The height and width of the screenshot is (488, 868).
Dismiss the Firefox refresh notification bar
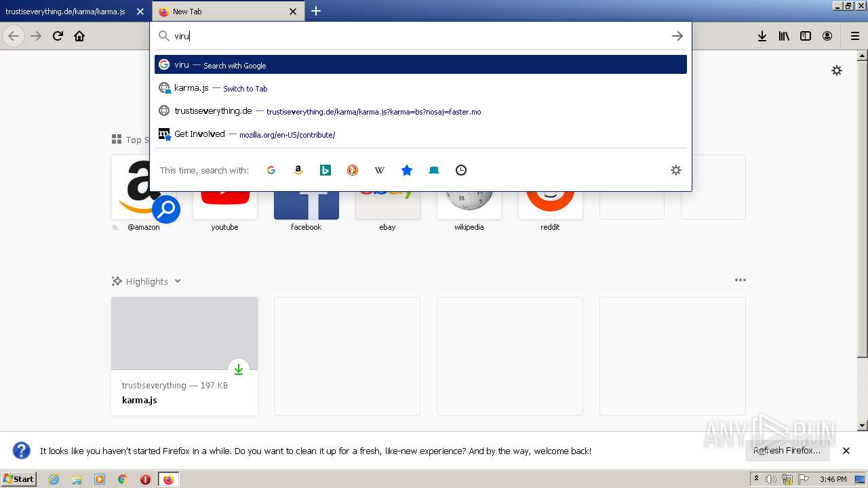[846, 451]
